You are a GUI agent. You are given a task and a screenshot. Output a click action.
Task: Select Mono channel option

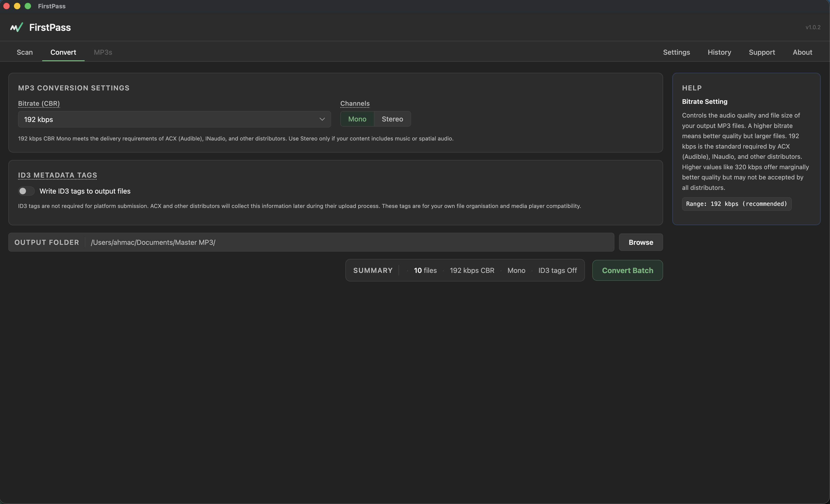(x=357, y=119)
